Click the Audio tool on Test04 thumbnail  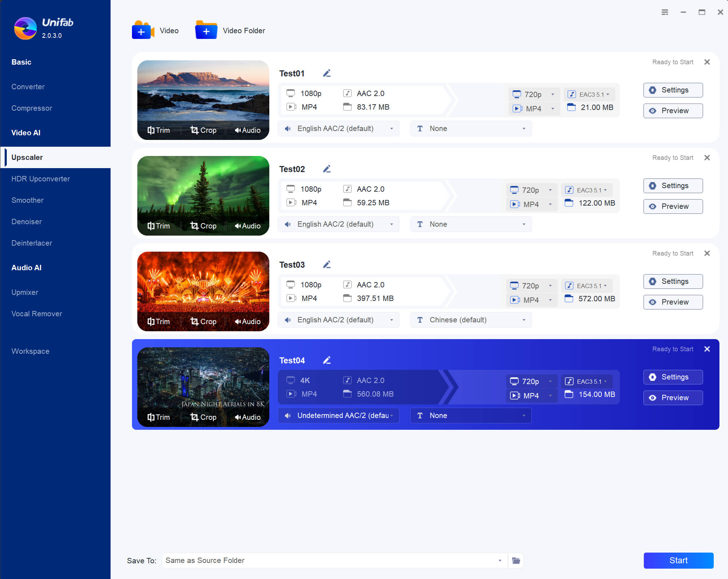(248, 417)
